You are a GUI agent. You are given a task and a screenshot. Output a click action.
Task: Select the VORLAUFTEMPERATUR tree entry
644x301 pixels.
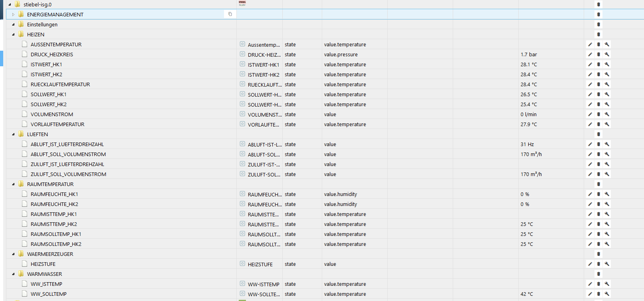coord(57,124)
